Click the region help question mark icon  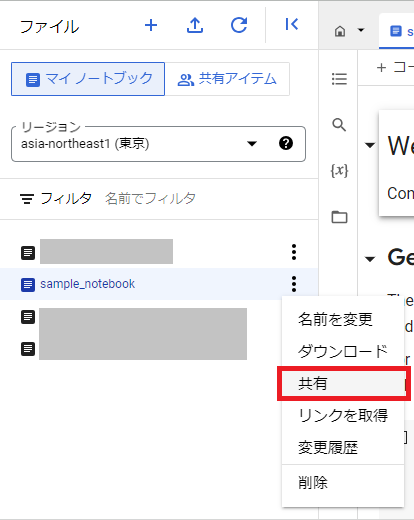pos(286,143)
